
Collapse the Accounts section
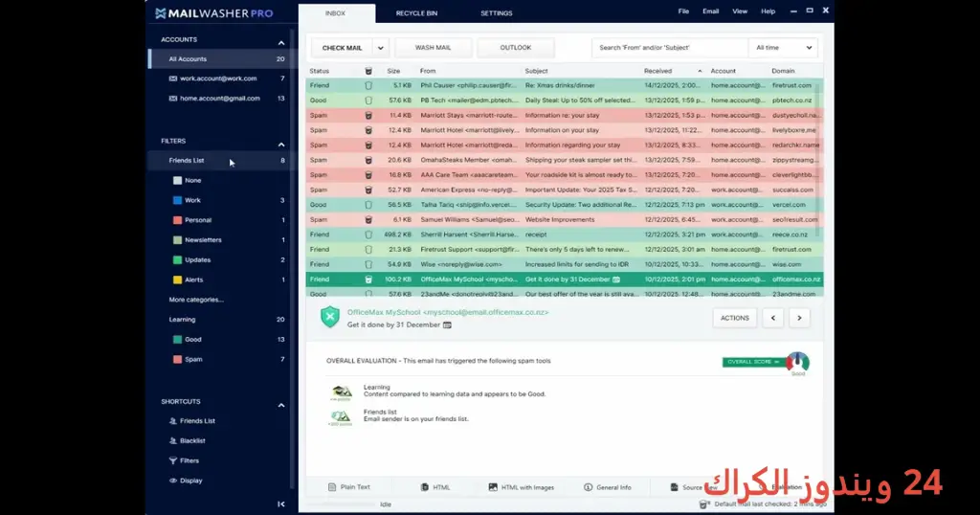[x=281, y=43]
